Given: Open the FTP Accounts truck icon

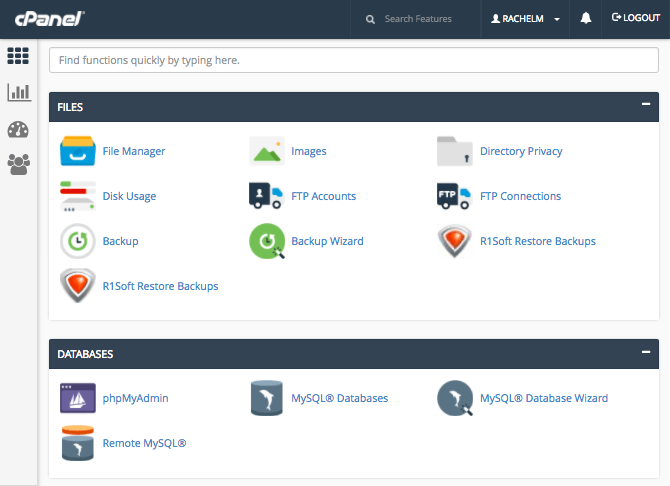Looking at the screenshot, I should pos(266,196).
